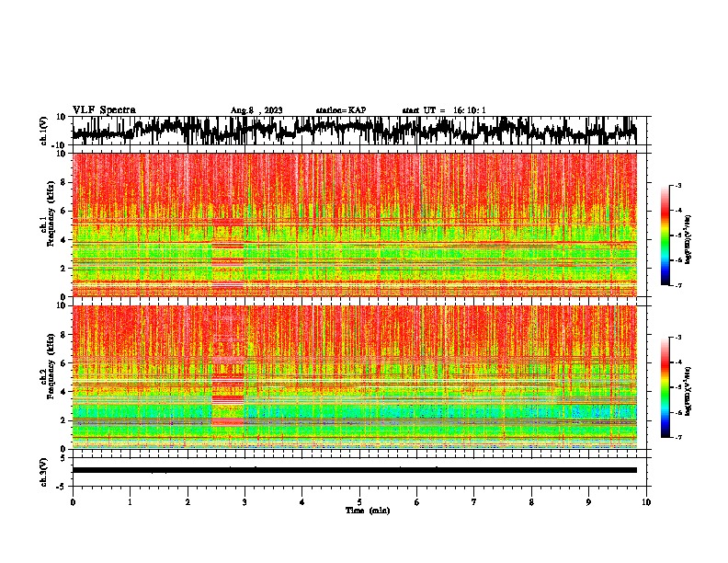Click time axis tick label "8"

point(531,502)
